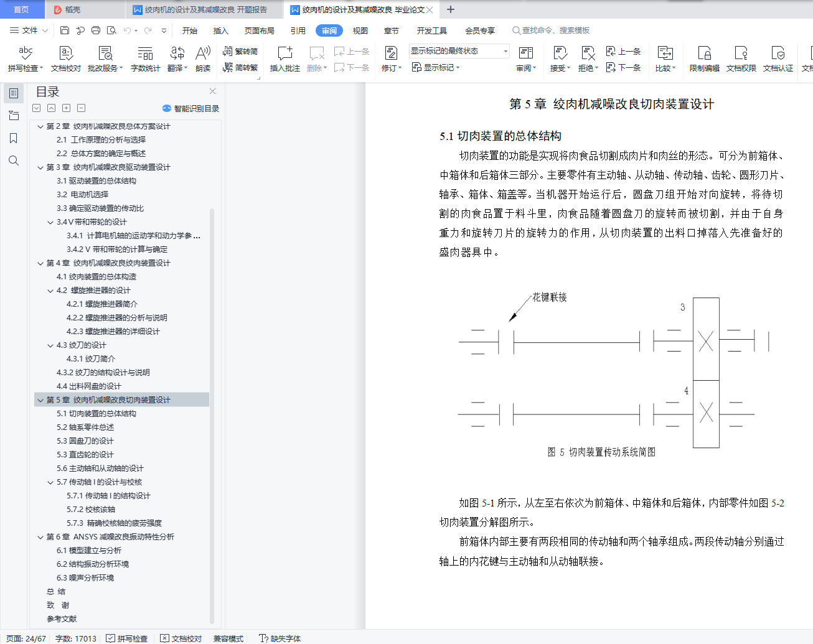Open document permissions (文档权限)
This screenshot has height=644, width=813.
pyautogui.click(x=741, y=59)
